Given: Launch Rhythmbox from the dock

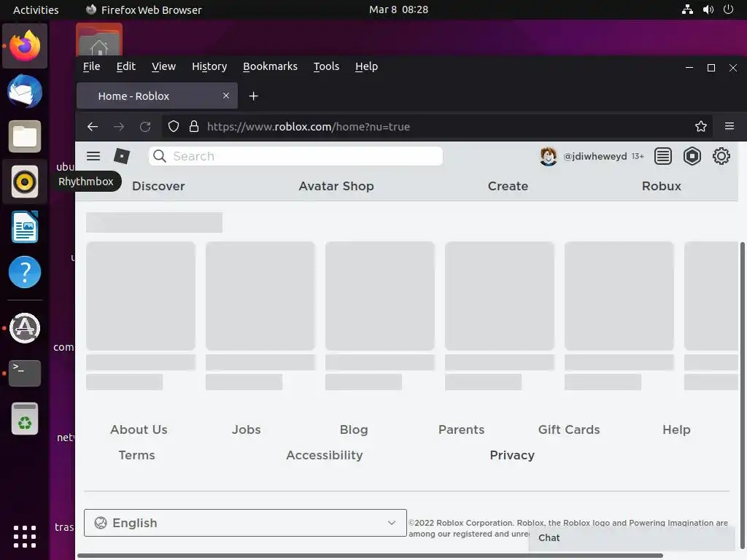Looking at the screenshot, I should click(x=25, y=182).
